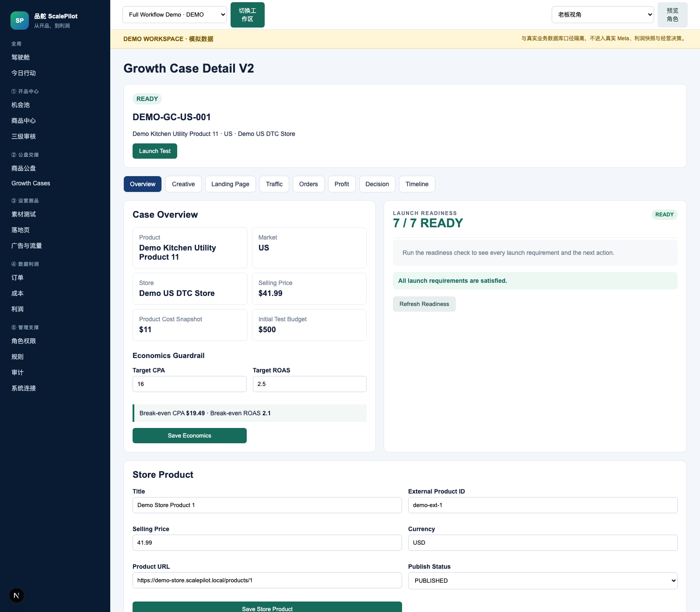
Task: Click the 切换工作区 button
Action: click(x=248, y=15)
